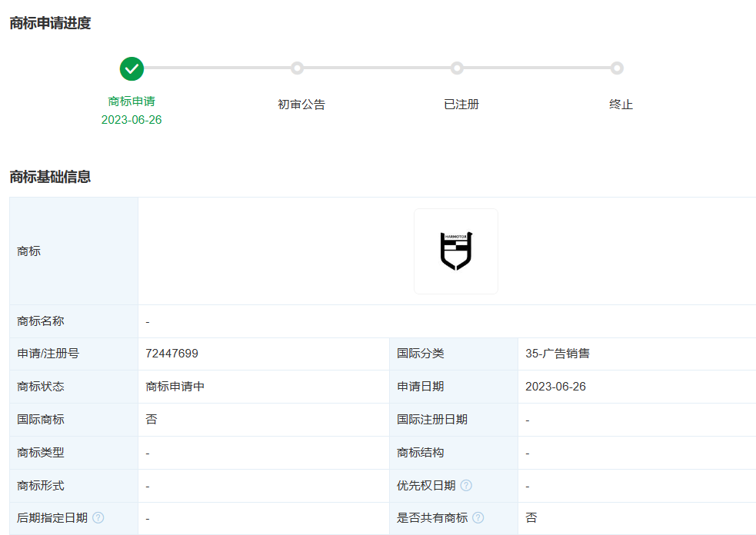
Task: Click the 已注册 step label
Action: (461, 104)
